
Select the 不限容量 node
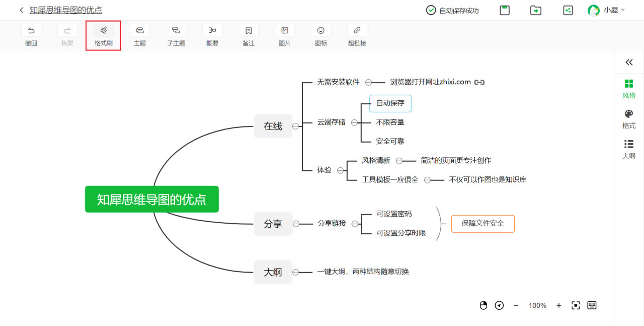point(390,122)
